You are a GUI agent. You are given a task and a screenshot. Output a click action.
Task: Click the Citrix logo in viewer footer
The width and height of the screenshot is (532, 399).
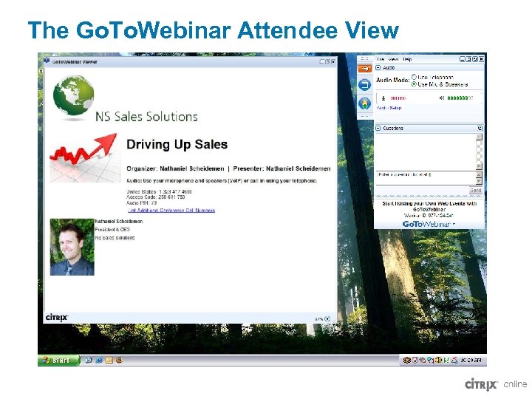click(57, 318)
